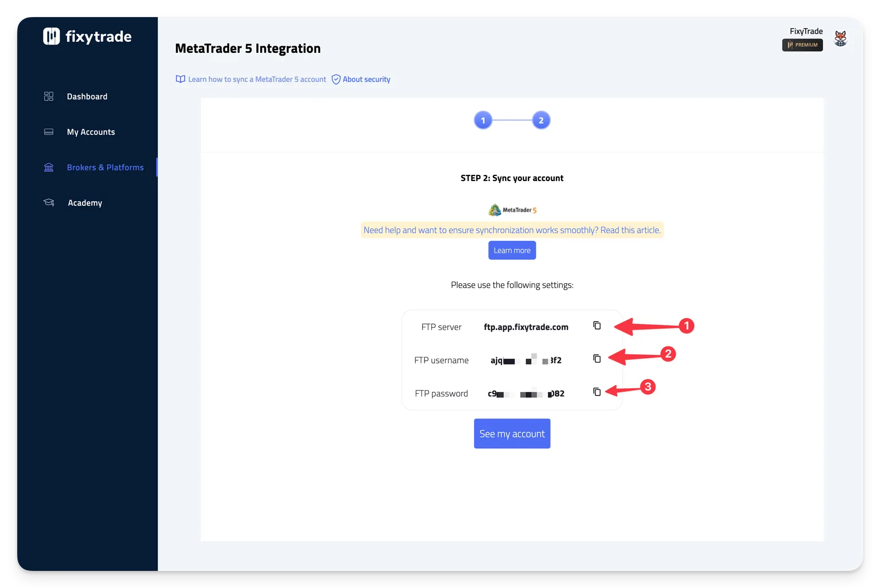Open Learn how to sync a MetaTrader 5 account
880x588 pixels.
click(x=257, y=79)
